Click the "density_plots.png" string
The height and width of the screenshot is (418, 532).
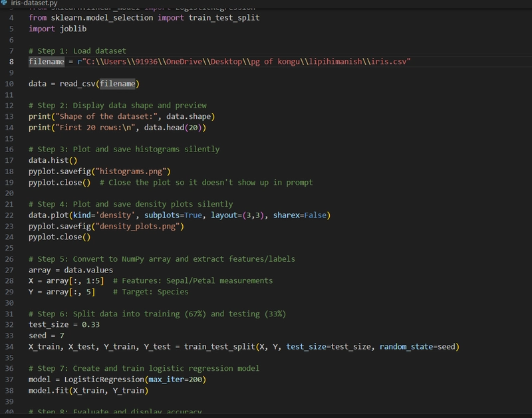138,227
